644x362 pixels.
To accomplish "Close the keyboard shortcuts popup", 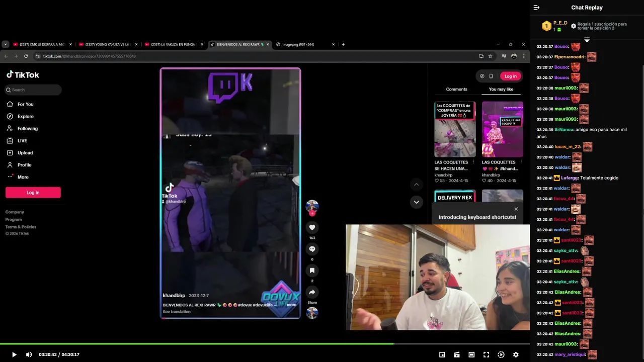I will (516, 209).
